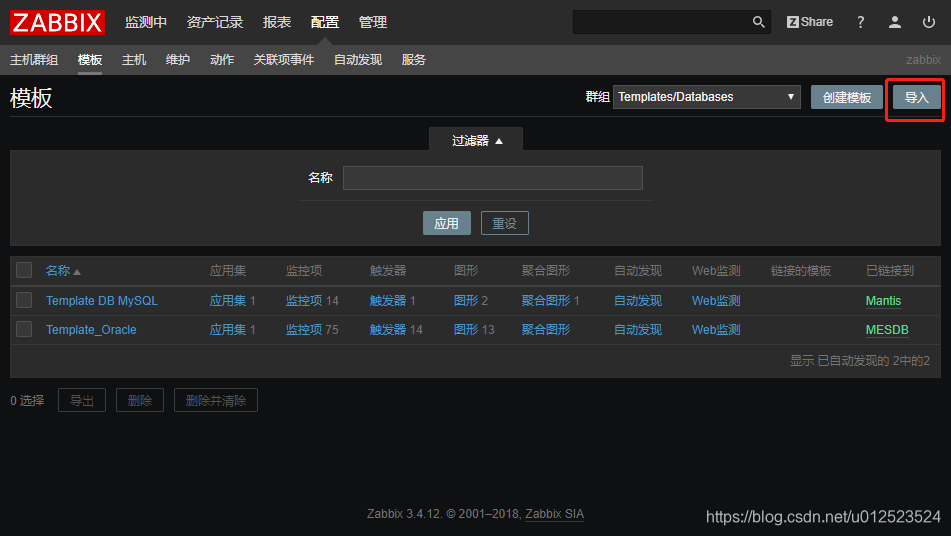Screen dimensions: 951x536
Task: Open 聚合图形 link in Template_Oracle row
Action: click(x=546, y=330)
